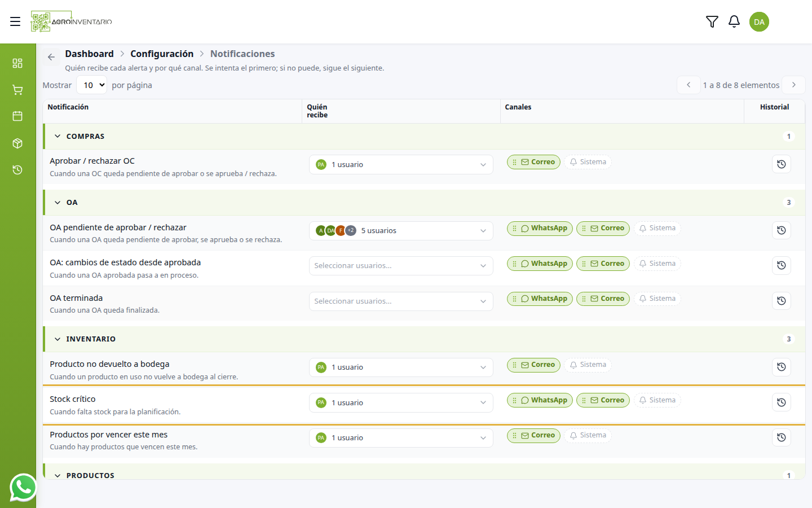The height and width of the screenshot is (508, 812).
Task: Open recipients dropdown for Productos por vencer
Action: (401, 438)
